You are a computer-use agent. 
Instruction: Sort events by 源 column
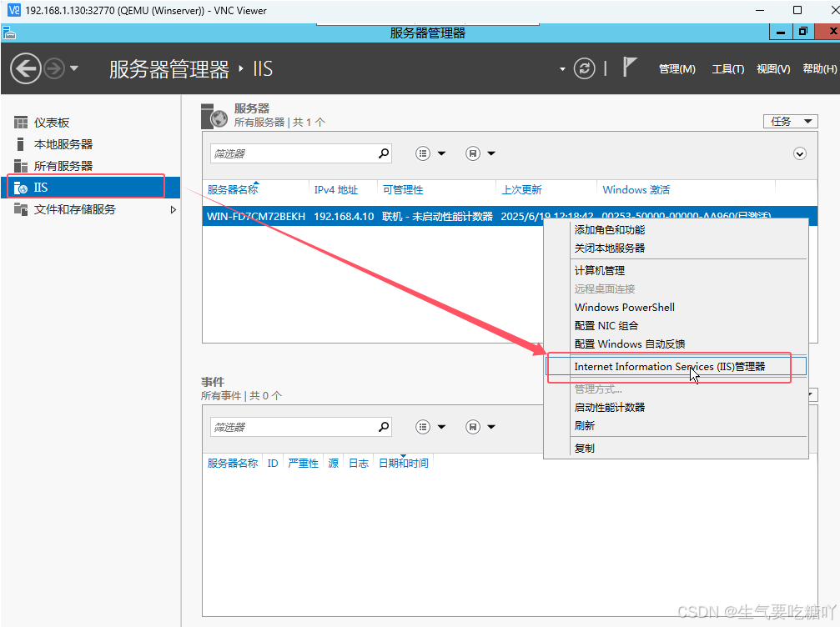coord(333,463)
